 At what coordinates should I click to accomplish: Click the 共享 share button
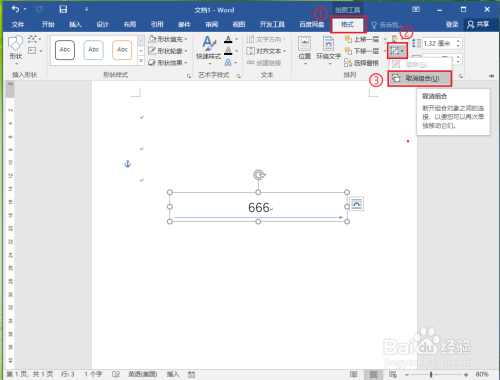(x=478, y=24)
